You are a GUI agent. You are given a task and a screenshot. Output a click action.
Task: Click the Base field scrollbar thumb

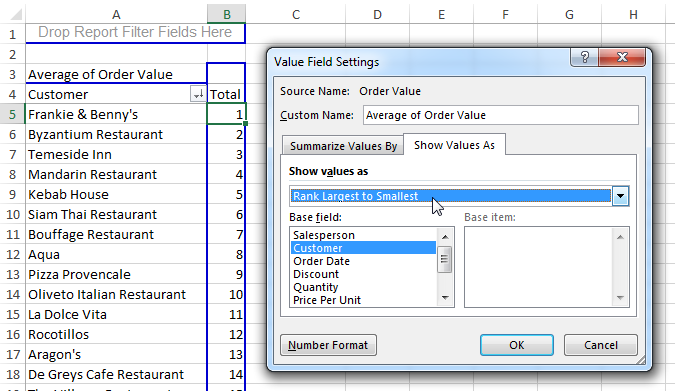pos(444,259)
